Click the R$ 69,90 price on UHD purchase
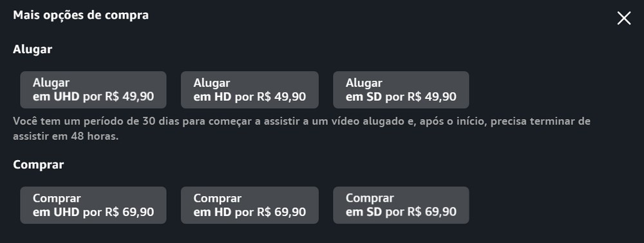The image size is (644, 243). pyautogui.click(x=129, y=212)
